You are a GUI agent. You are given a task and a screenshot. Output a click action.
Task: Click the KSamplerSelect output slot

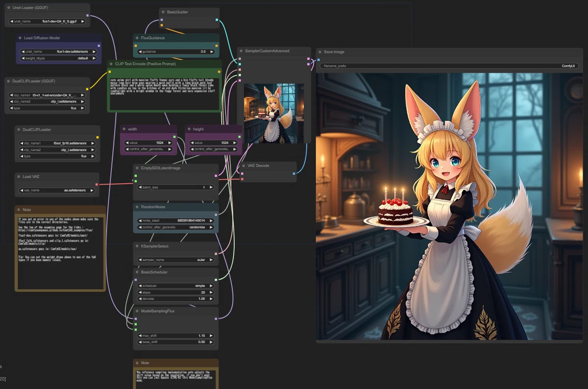pos(217,254)
